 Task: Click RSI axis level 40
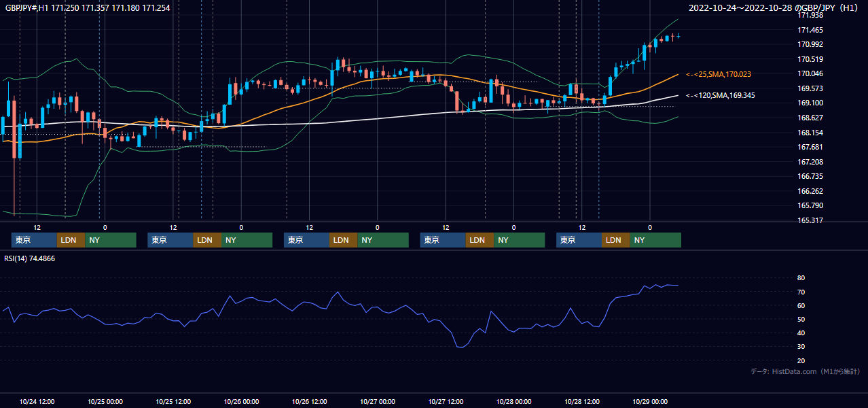(801, 333)
